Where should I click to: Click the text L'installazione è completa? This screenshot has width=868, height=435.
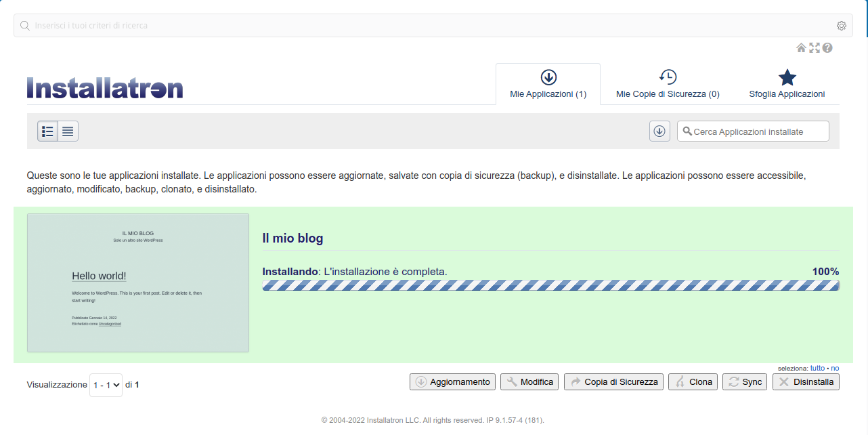386,272
